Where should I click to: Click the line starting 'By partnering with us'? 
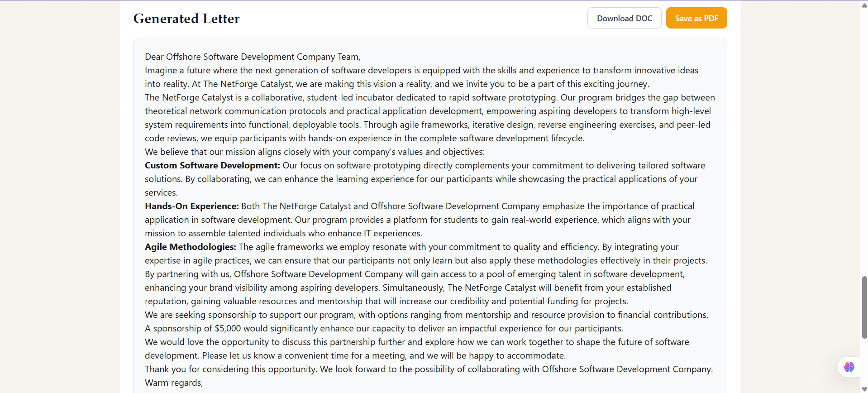point(415,274)
